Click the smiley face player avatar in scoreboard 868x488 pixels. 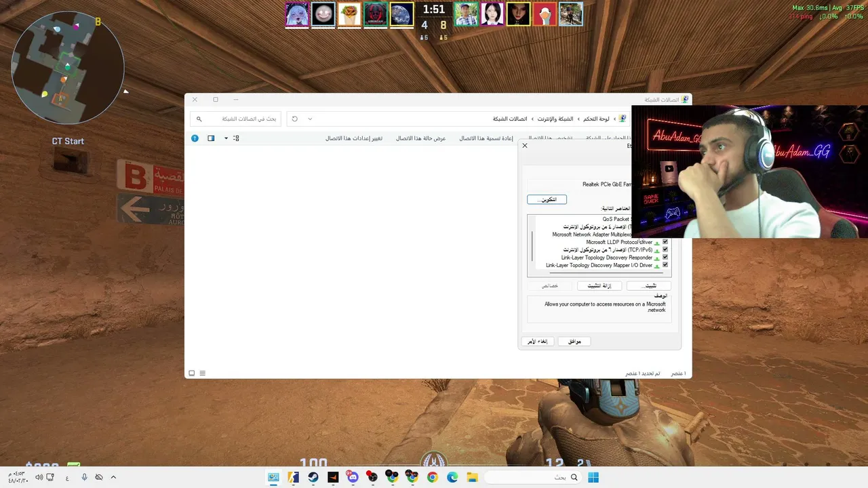tap(323, 14)
